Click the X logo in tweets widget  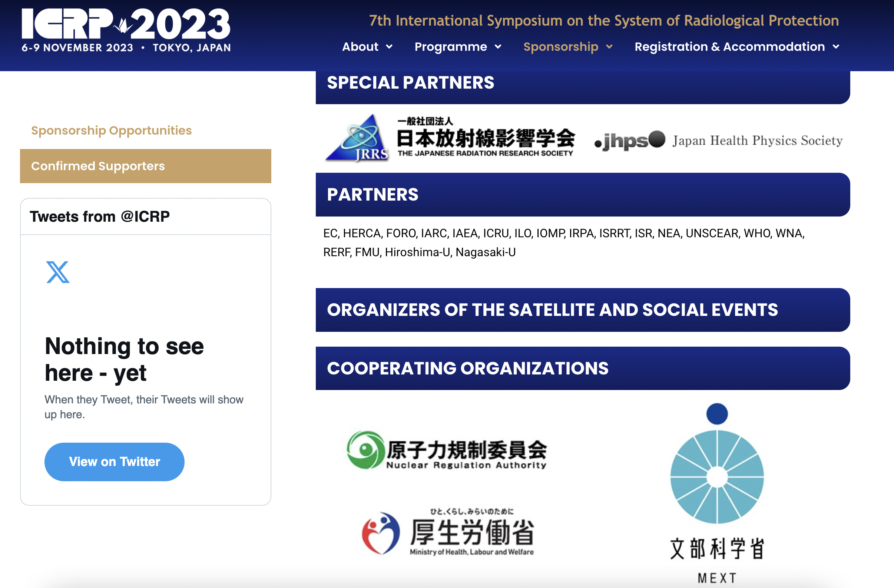click(x=57, y=272)
